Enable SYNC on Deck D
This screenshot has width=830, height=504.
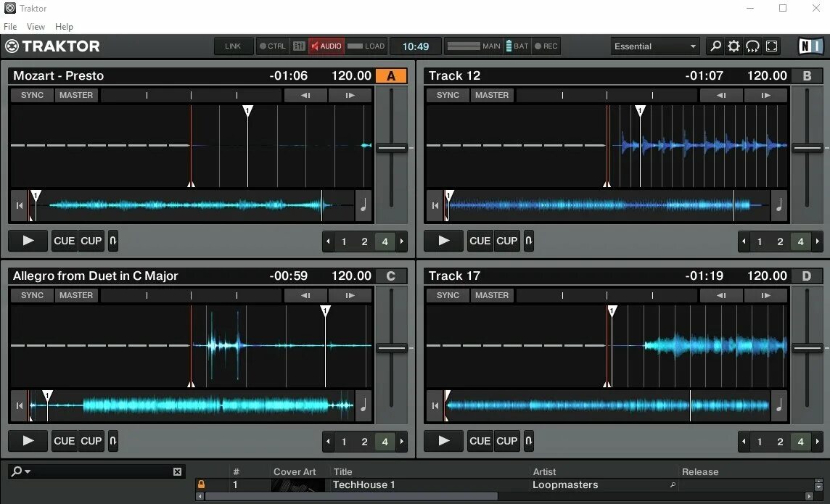click(448, 296)
